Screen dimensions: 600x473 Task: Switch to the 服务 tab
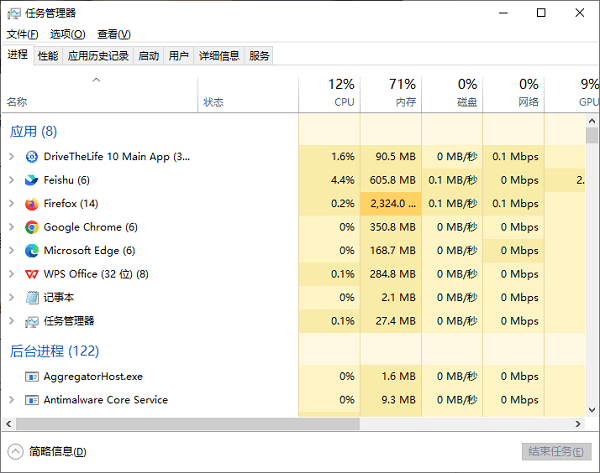[259, 56]
